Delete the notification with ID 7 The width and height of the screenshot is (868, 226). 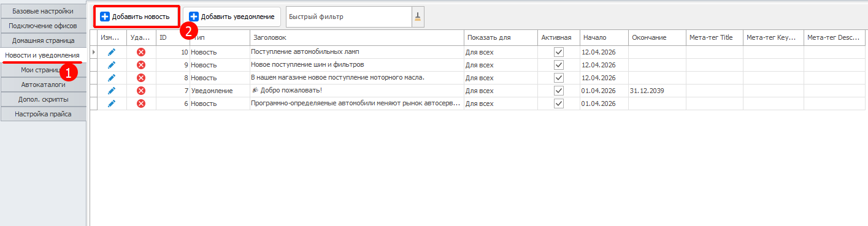coord(141,91)
